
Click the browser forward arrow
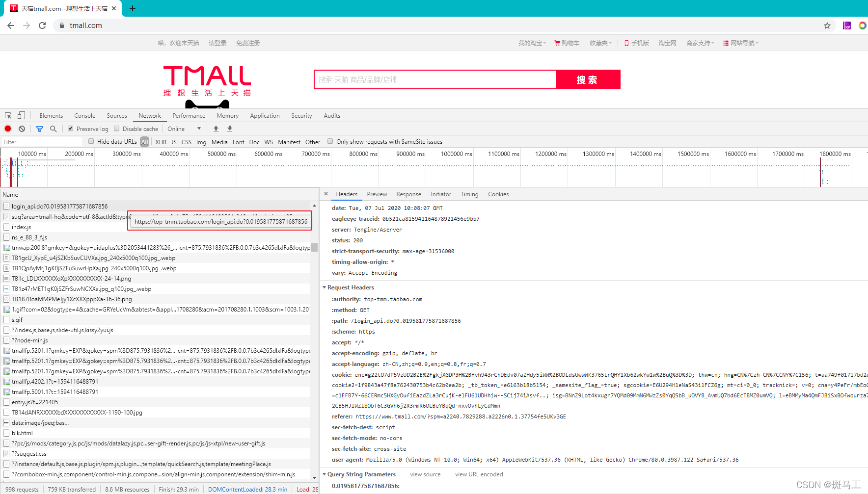click(27, 26)
